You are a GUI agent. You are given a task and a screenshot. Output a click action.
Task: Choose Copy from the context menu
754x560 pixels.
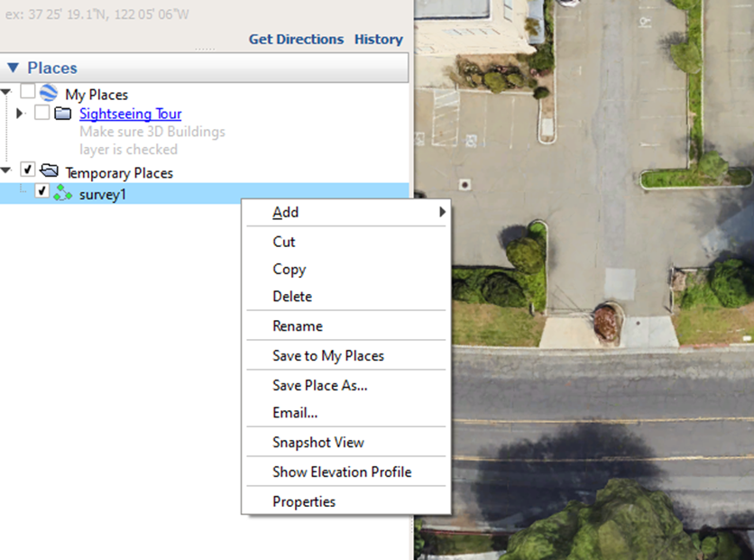[345, 270]
